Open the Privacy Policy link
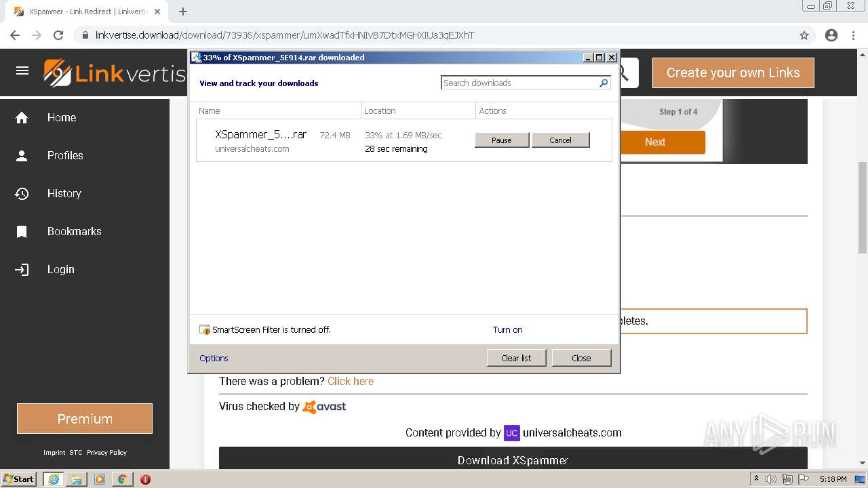 (x=106, y=453)
